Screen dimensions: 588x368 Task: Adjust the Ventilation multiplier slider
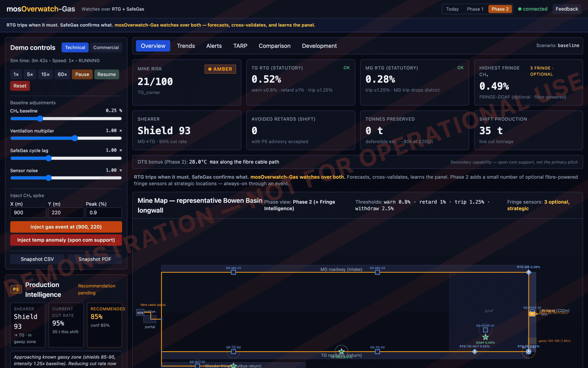pyautogui.click(x=66, y=138)
